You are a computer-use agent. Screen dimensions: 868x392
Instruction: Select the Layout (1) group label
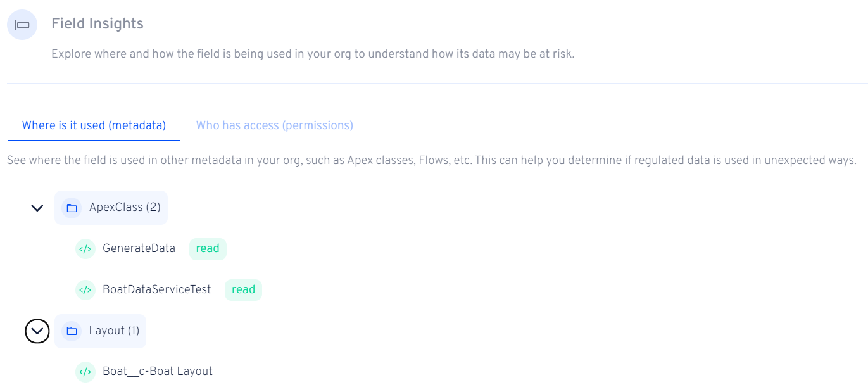pyautogui.click(x=114, y=331)
